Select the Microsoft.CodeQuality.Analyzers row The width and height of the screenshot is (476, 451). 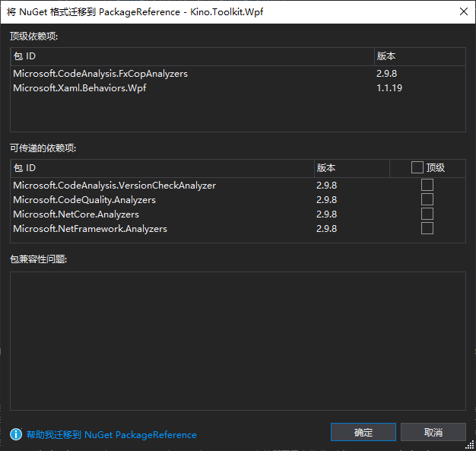[238, 200]
